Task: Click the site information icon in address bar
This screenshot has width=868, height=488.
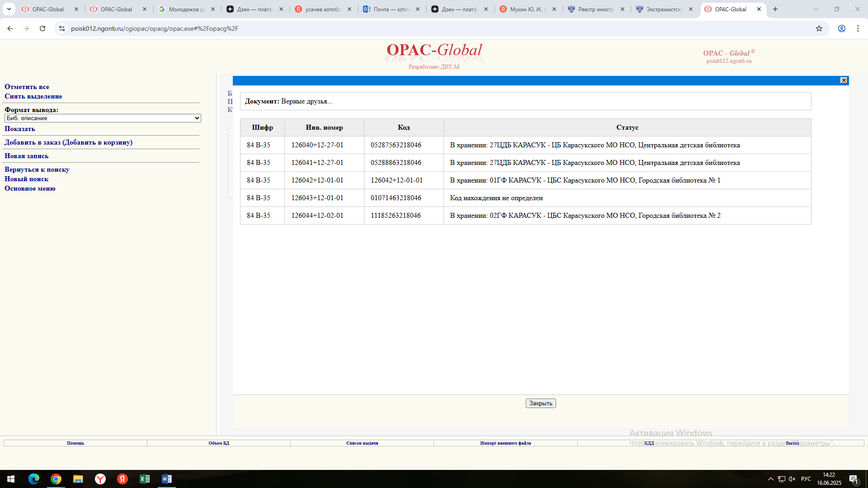Action: [62, 28]
